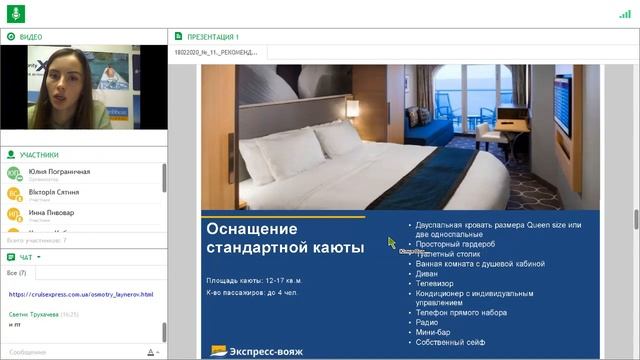This screenshot has width=640, height=360.
Task: Click the presentation vertical scrollbar
Action: [636, 220]
